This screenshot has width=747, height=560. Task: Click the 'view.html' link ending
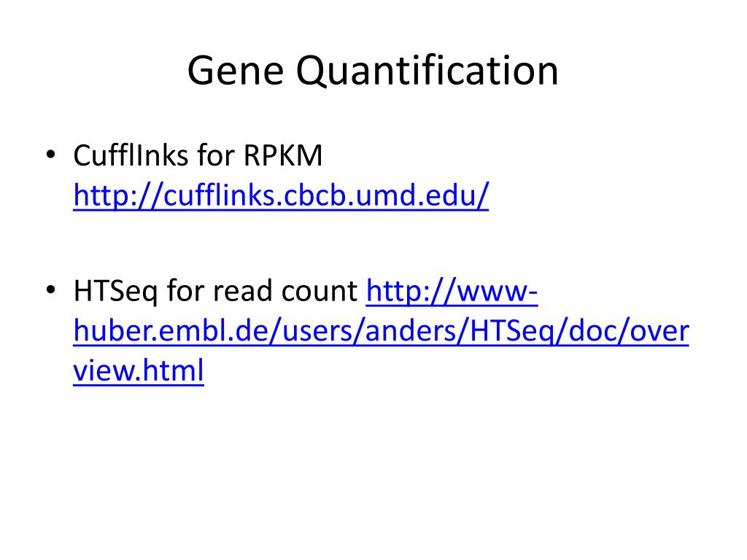[x=139, y=370]
